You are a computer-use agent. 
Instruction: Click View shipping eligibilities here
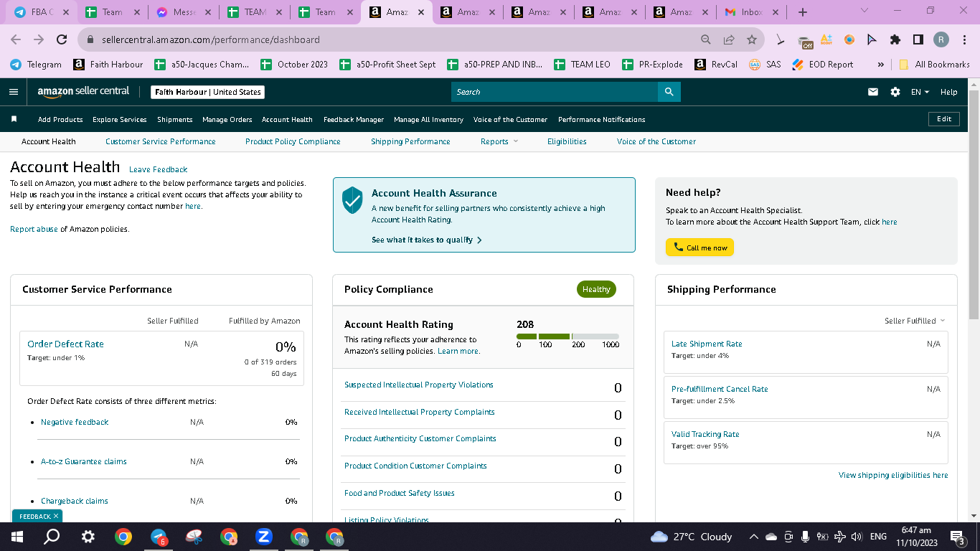tap(893, 475)
